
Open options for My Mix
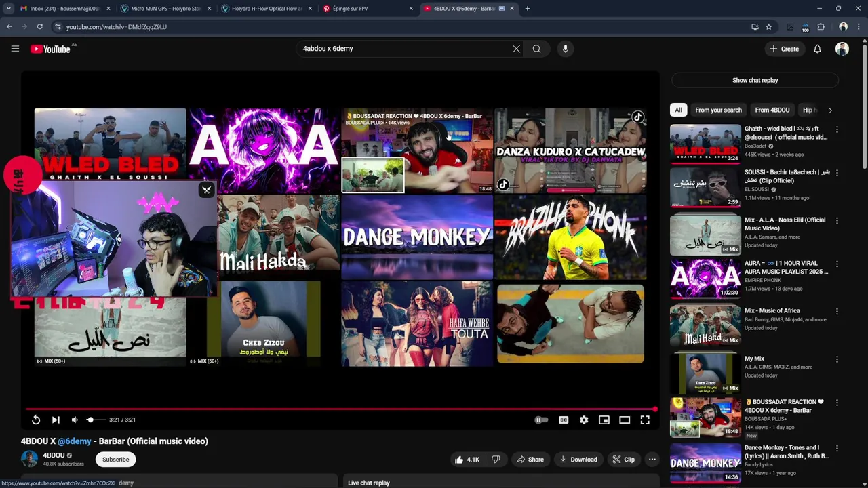point(837,359)
